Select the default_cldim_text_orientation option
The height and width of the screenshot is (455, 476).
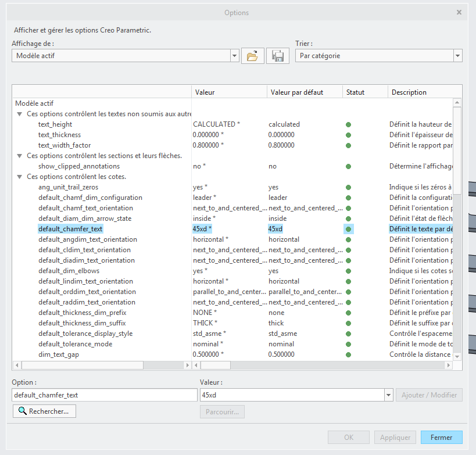click(x=84, y=250)
